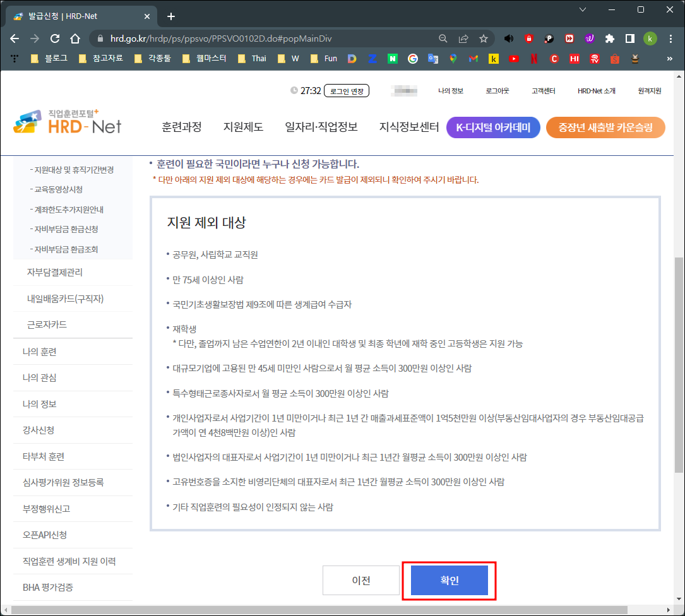The image size is (685, 616).
Task: Open the 지식정보센터 menu
Action: coord(407,127)
